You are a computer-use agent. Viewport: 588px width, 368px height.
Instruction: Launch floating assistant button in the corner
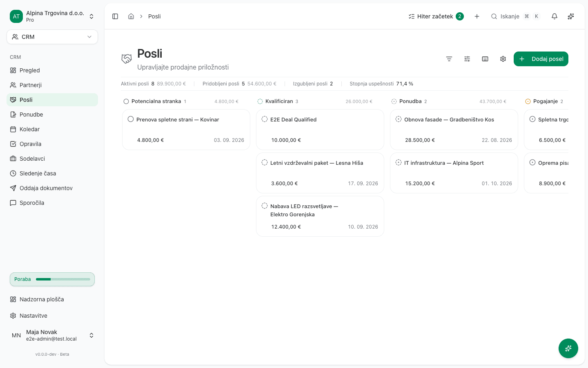[x=568, y=348]
